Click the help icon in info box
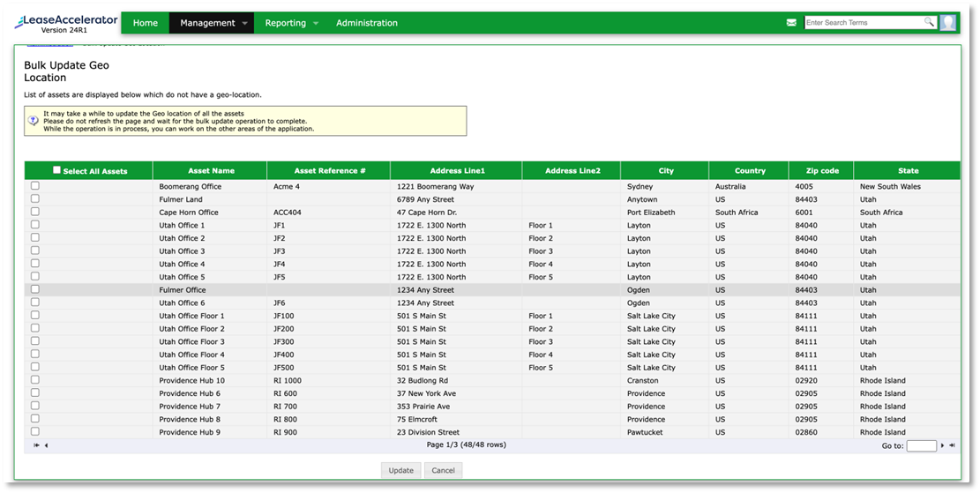Screen dimensions: 980x493 point(34,121)
